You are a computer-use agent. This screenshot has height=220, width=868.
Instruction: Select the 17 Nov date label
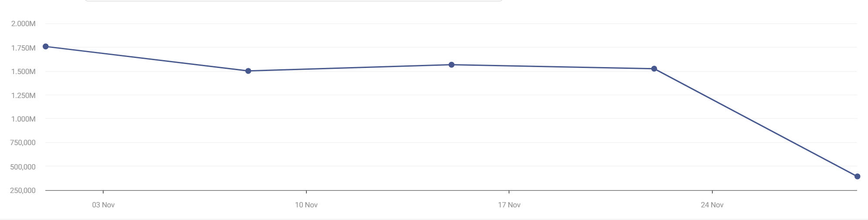(x=509, y=205)
